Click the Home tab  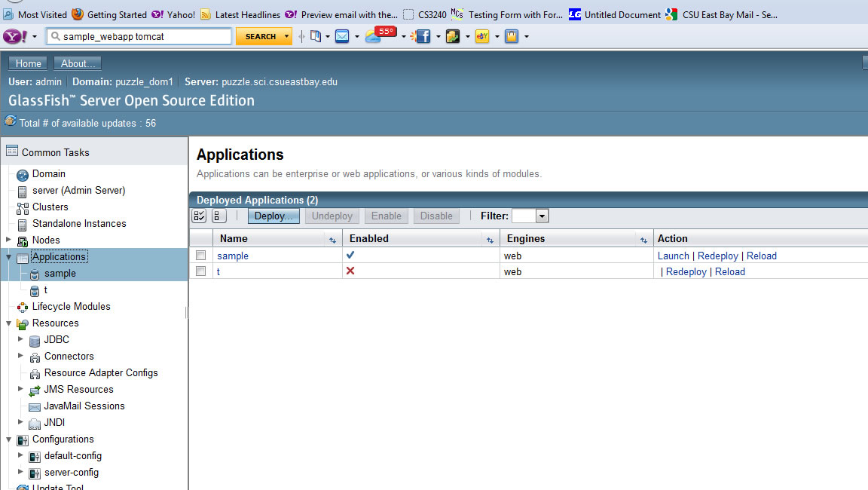tap(27, 63)
